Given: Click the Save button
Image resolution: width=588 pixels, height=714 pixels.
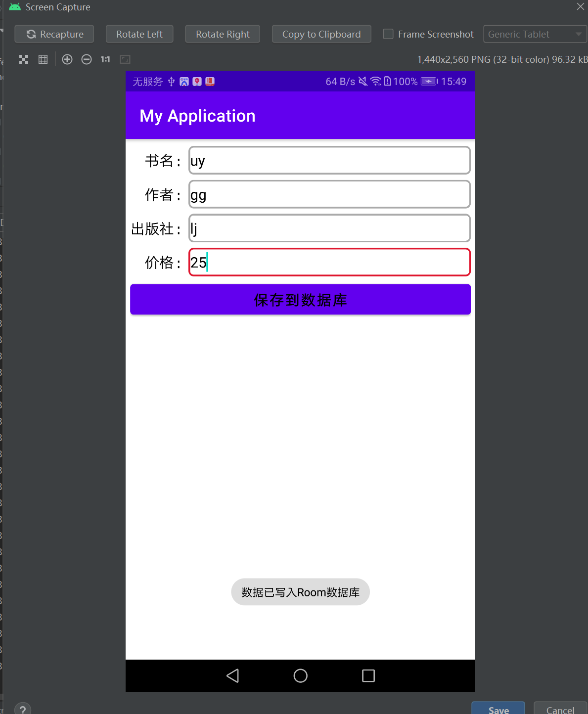Looking at the screenshot, I should pos(498,709).
